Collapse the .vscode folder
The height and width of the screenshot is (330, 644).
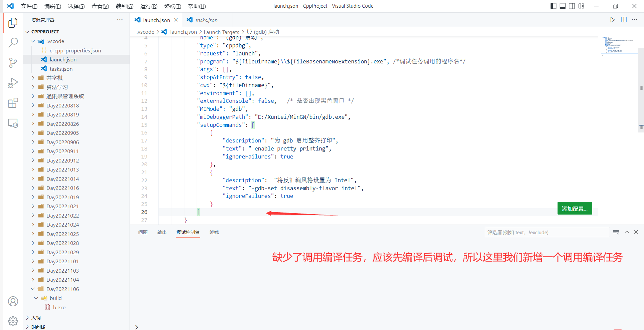[76, 41]
